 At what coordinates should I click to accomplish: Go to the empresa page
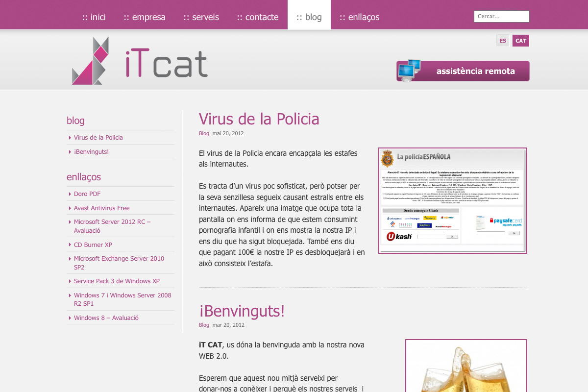[x=145, y=17]
